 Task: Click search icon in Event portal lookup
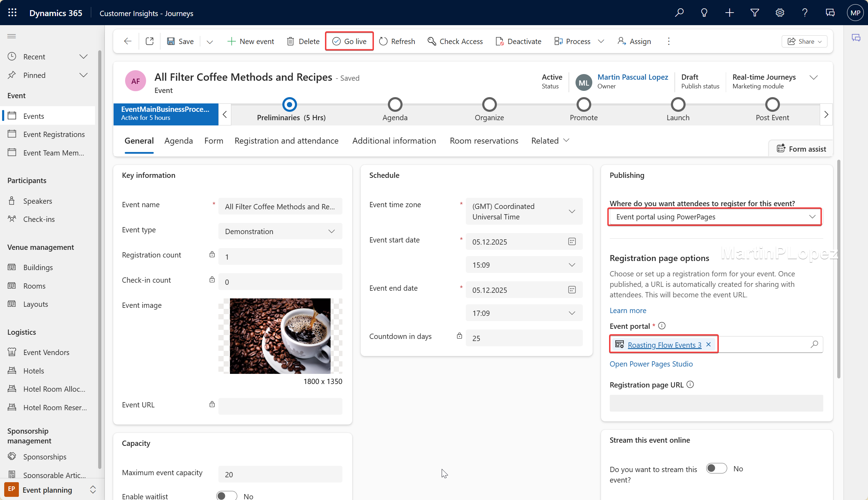[814, 345]
